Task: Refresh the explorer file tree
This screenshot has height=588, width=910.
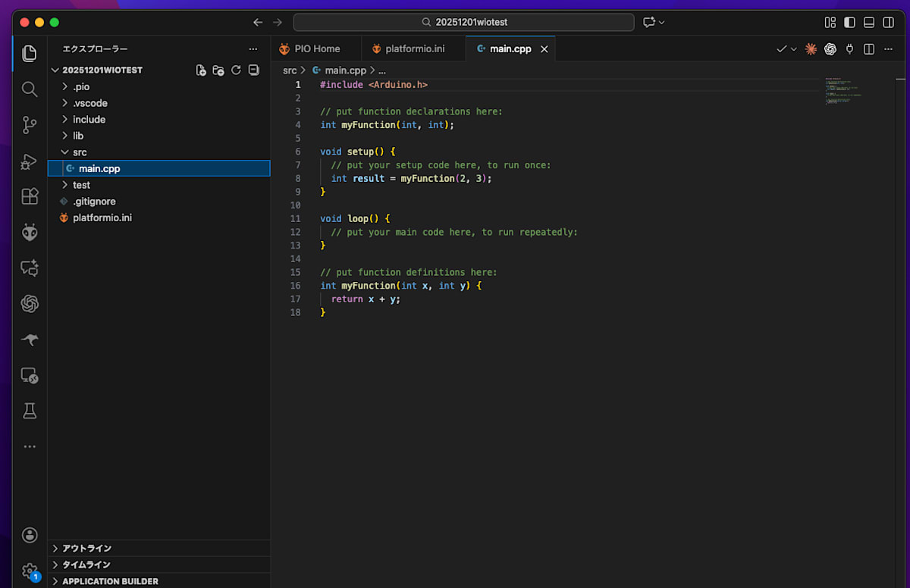Action: (236, 70)
